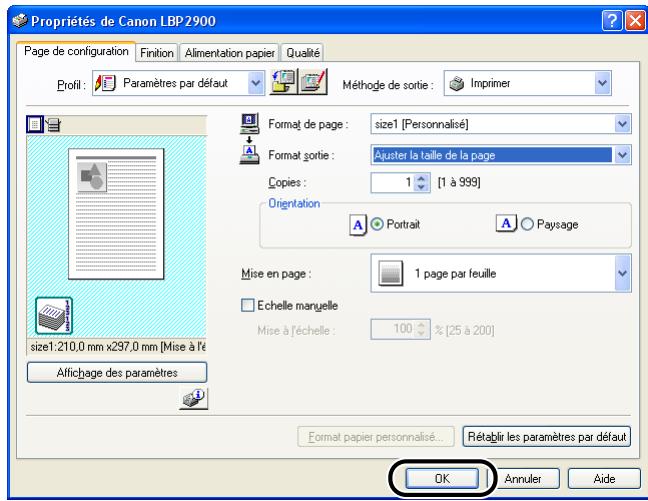This screenshot has width=648, height=501.
Task: Go to the Qualité tab
Action: pyautogui.click(x=303, y=53)
